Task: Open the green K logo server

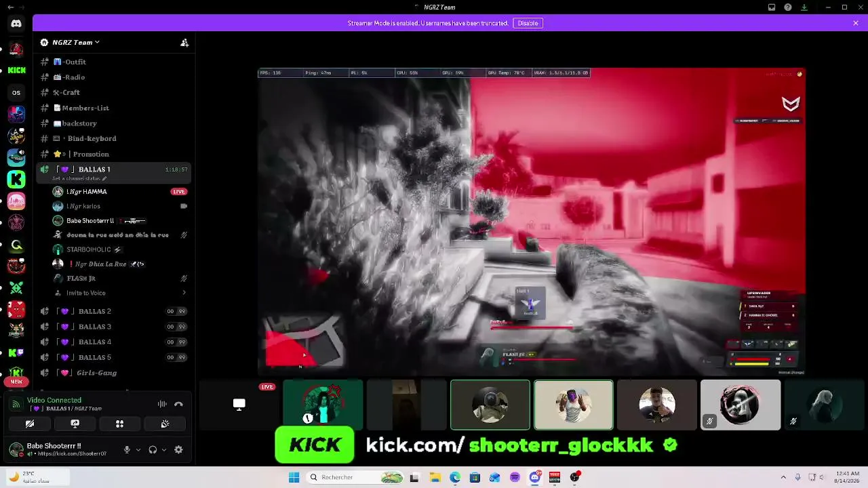Action: point(16,179)
